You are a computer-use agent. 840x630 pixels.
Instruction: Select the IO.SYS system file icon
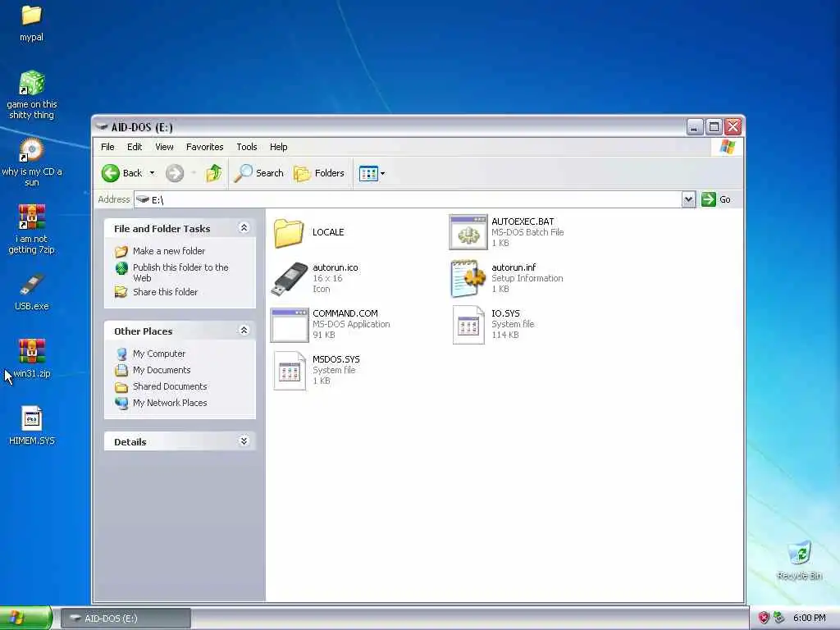[x=468, y=325]
